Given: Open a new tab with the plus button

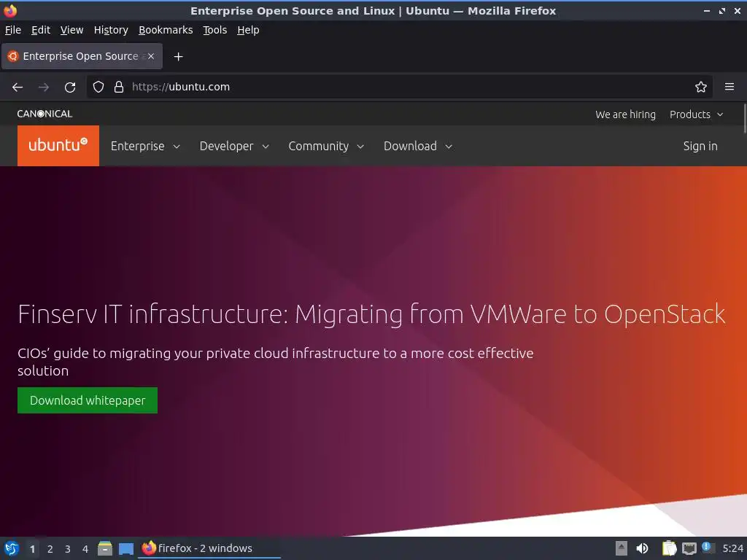Looking at the screenshot, I should coord(178,57).
